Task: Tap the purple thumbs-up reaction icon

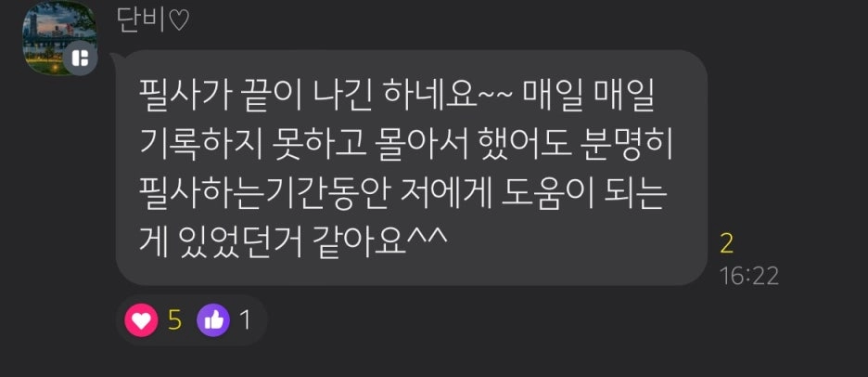Action: (x=213, y=320)
